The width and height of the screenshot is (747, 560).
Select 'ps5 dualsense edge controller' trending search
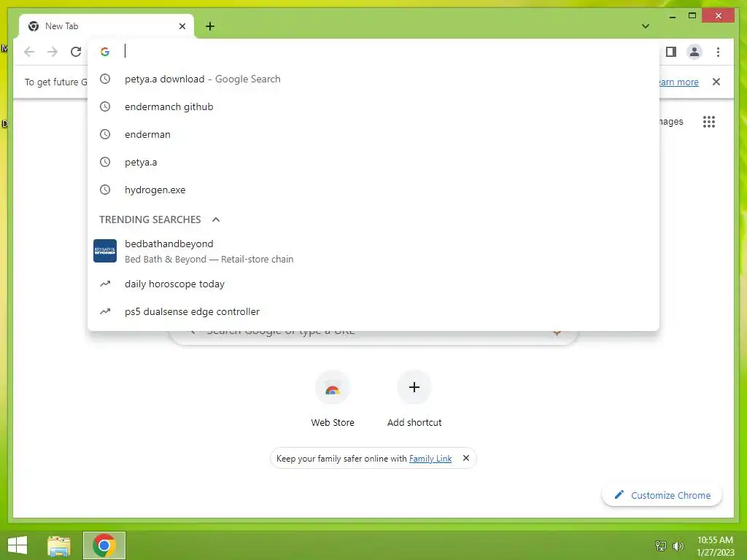tap(373, 311)
